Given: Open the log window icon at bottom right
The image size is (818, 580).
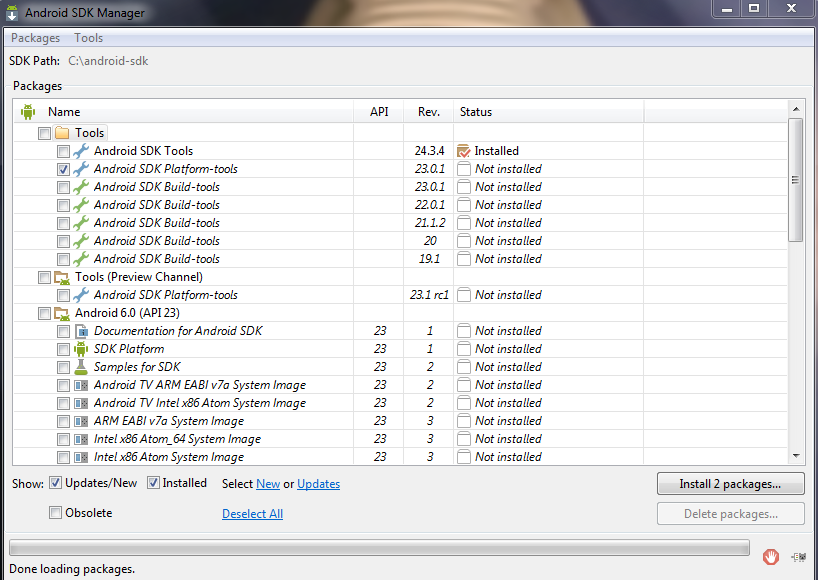Looking at the screenshot, I should click(x=799, y=557).
